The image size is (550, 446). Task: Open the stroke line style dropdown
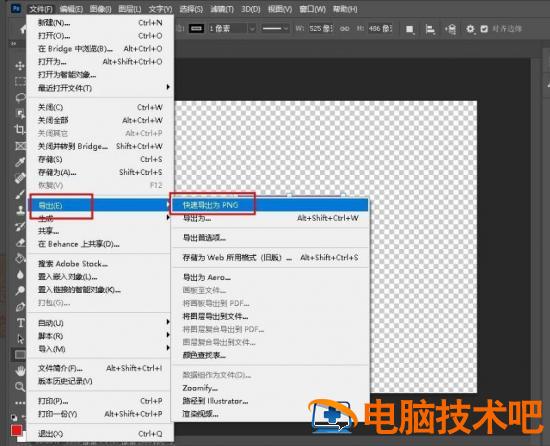tap(275, 29)
